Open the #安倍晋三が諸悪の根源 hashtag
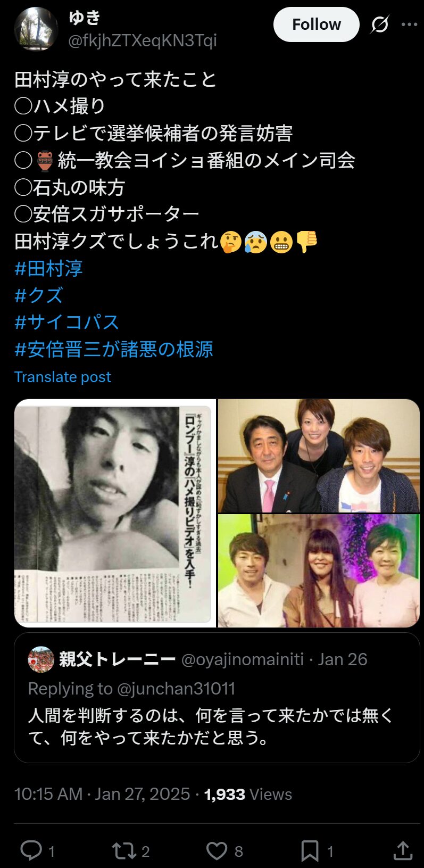Viewport: 424px width, 868px height. click(x=114, y=350)
